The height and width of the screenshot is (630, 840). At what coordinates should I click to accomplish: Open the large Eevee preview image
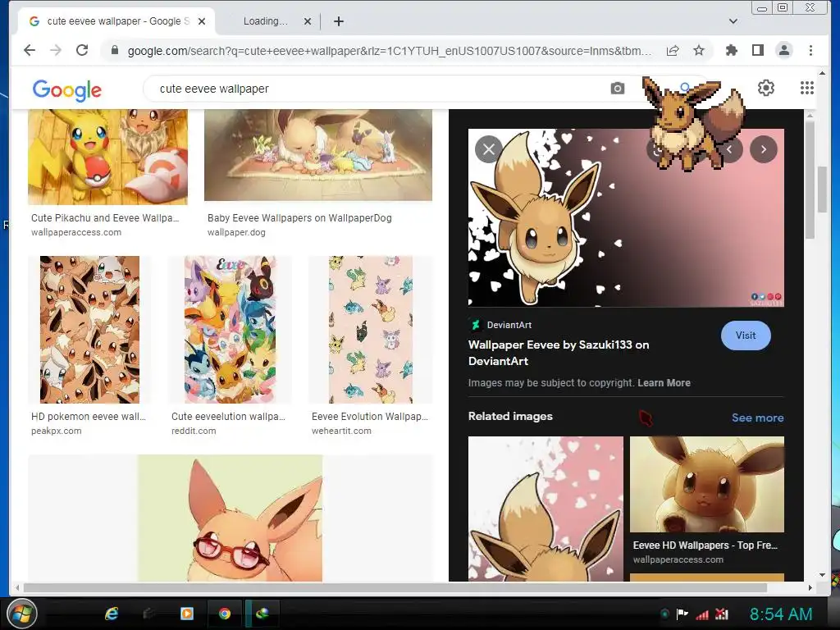pyautogui.click(x=626, y=218)
